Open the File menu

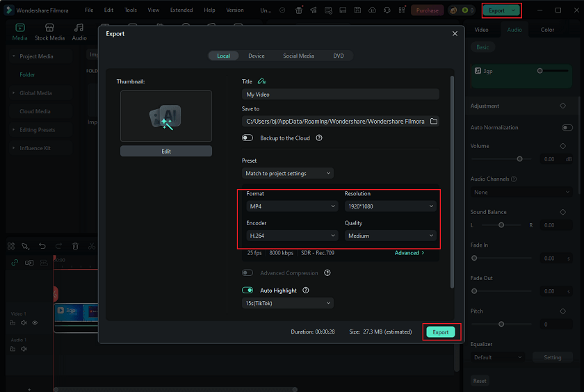[x=89, y=10]
